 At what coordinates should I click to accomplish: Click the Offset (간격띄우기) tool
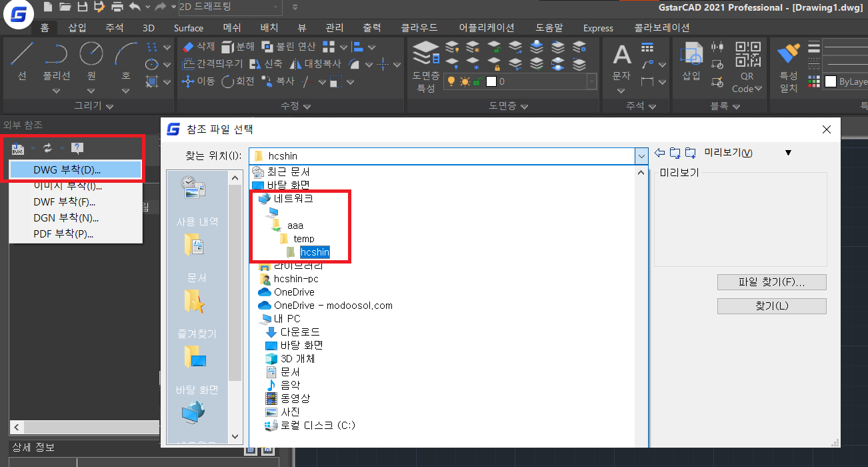213,64
